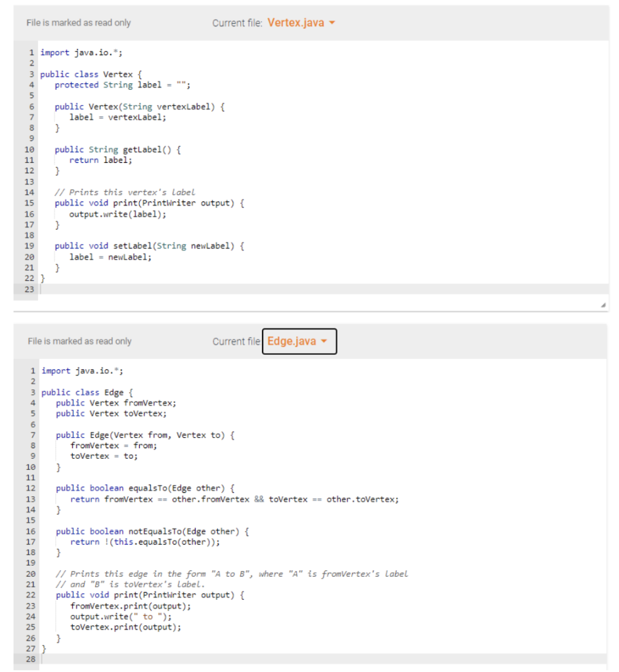This screenshot has width=619, height=672.
Task: Open the Edge.java file dropdown
Action: click(299, 342)
